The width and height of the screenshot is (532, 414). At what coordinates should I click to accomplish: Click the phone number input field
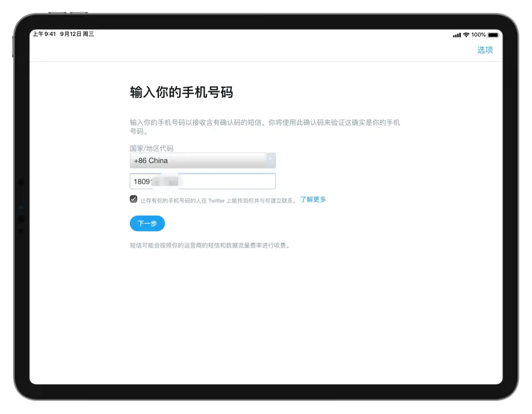(x=203, y=182)
